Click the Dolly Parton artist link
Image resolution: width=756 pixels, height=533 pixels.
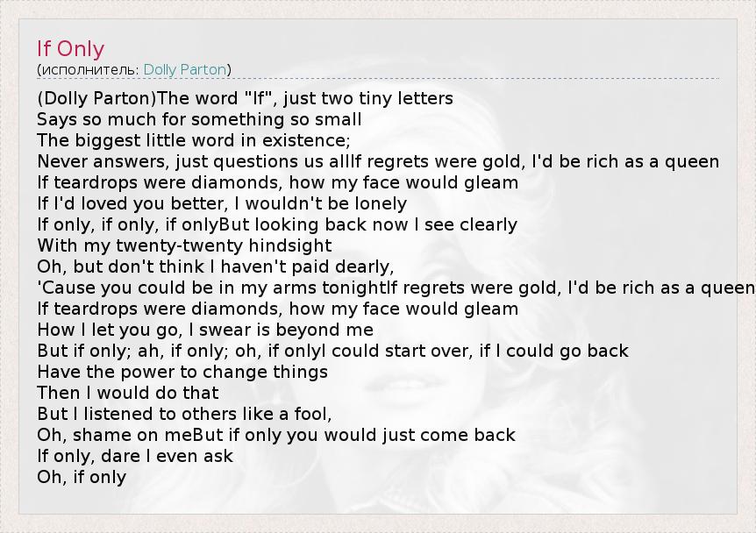[x=184, y=69]
